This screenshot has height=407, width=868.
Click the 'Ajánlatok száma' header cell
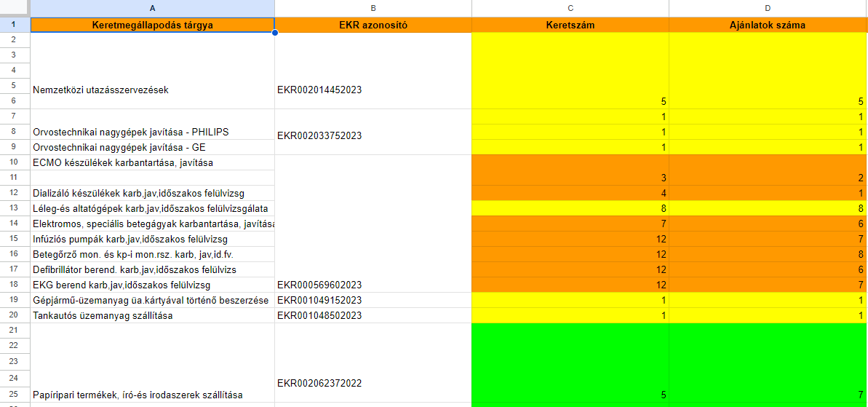[768, 25]
